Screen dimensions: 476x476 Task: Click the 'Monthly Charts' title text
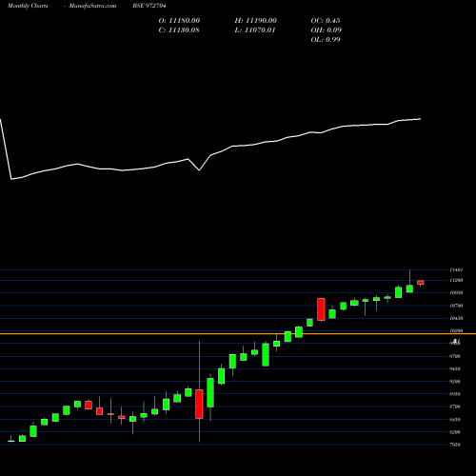28,6
